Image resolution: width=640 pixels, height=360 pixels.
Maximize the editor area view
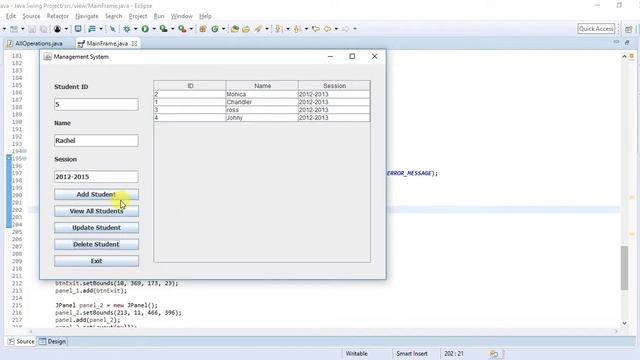click(x=627, y=42)
